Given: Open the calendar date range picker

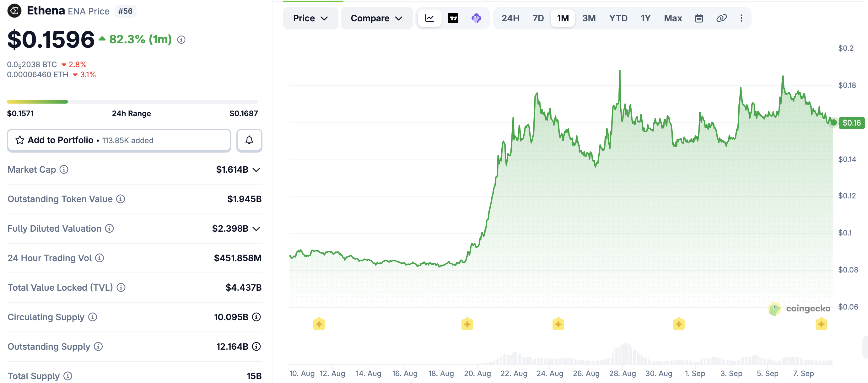Looking at the screenshot, I should (699, 18).
